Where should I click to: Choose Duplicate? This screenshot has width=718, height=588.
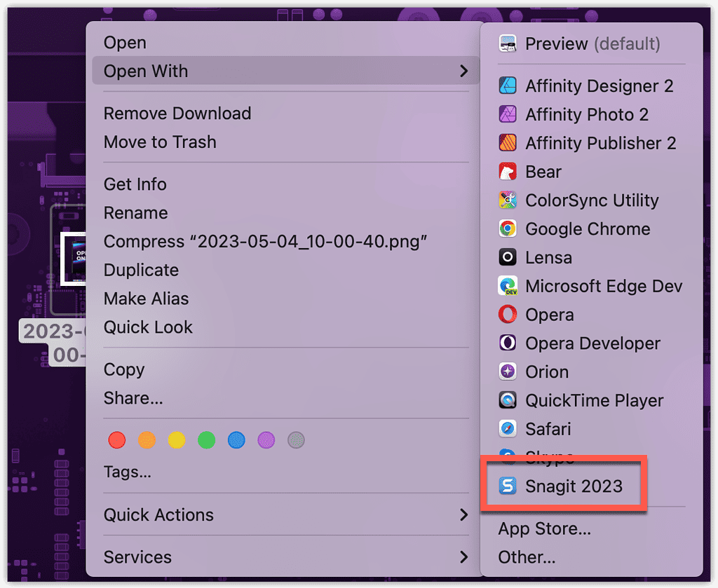[286, 270]
